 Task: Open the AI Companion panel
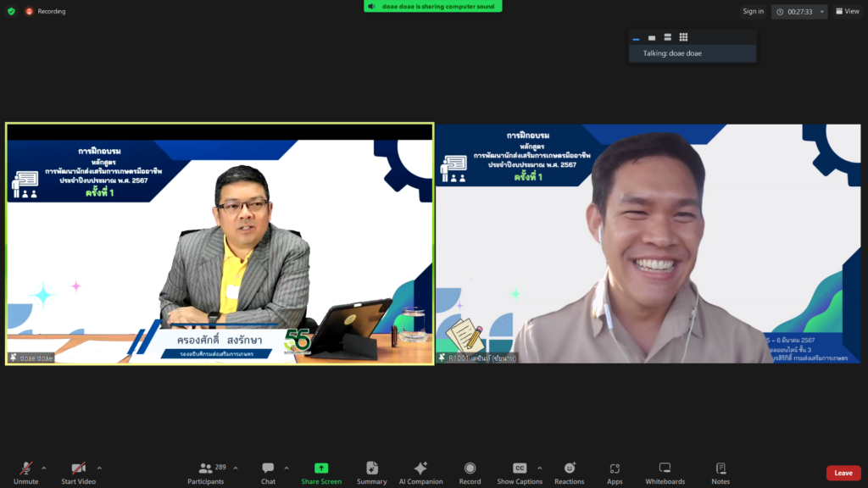[x=420, y=473]
